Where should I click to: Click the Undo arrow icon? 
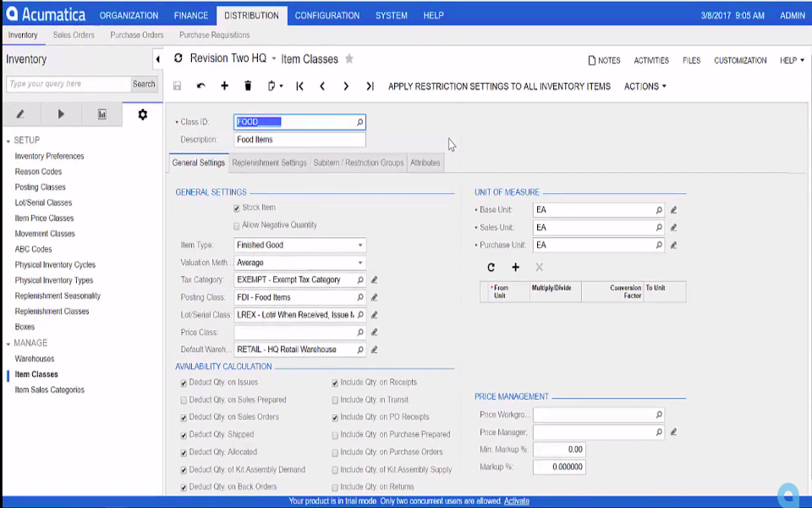coord(201,86)
